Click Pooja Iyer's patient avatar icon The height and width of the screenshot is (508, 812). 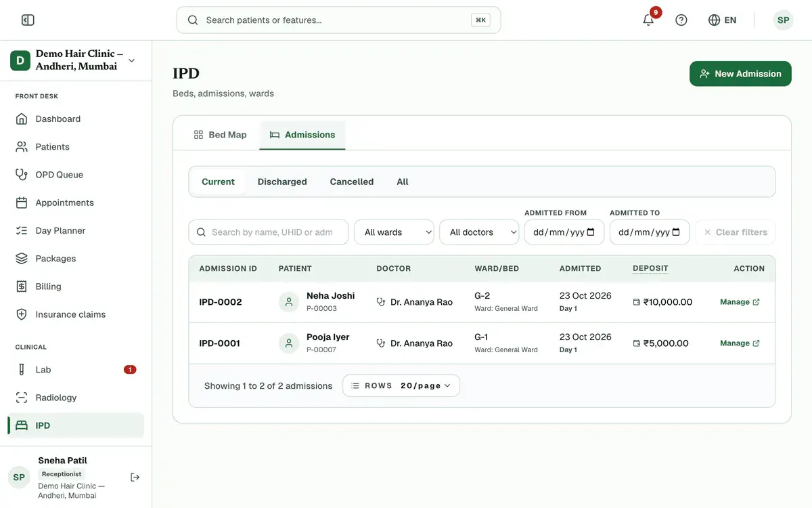pos(289,343)
